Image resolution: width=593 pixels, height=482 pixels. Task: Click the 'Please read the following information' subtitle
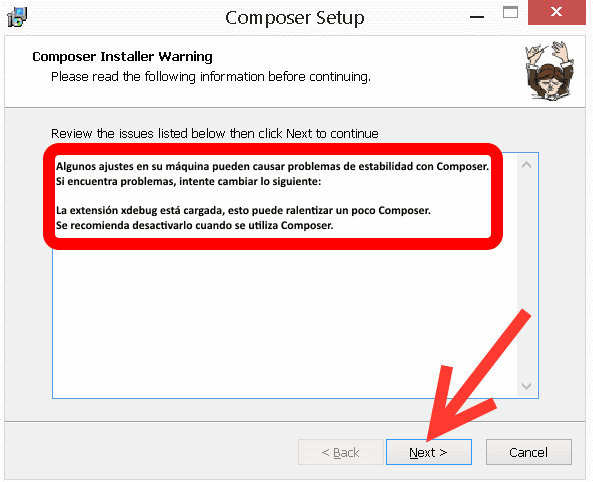pos(211,77)
